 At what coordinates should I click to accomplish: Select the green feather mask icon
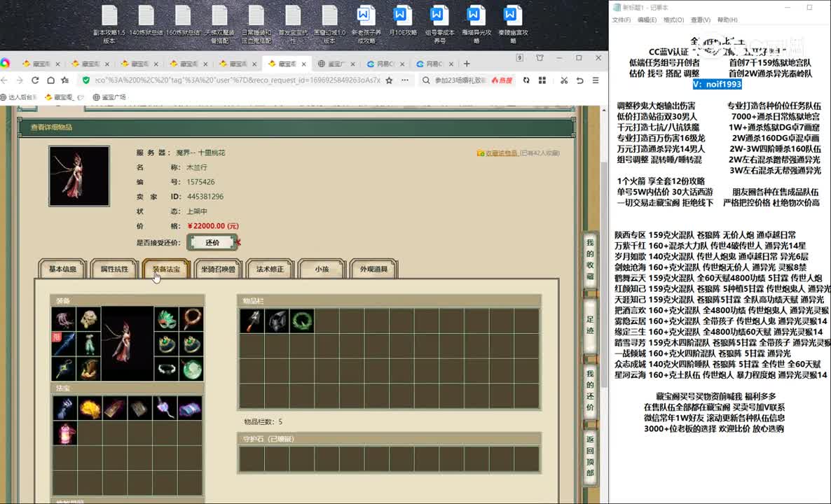pyautogui.click(x=167, y=318)
